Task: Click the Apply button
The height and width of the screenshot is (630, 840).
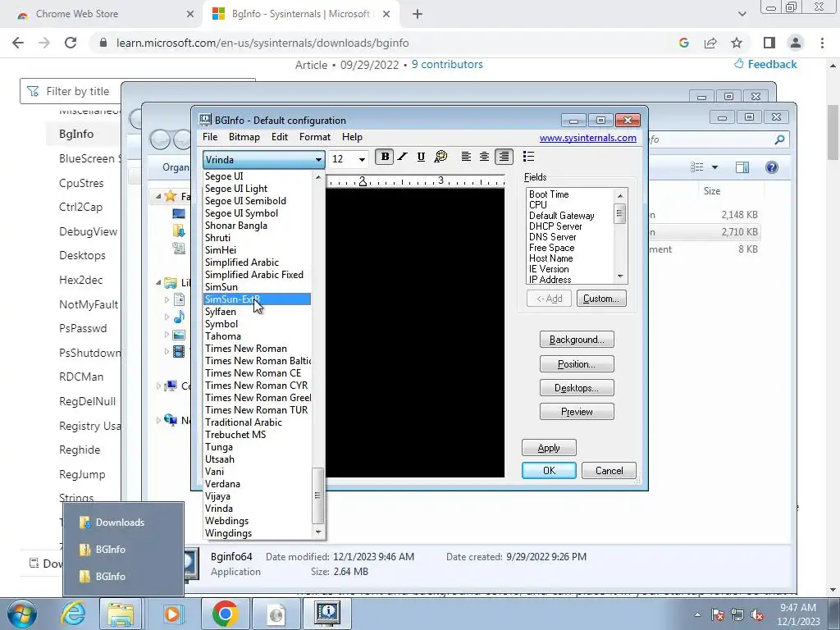Action: pos(549,448)
